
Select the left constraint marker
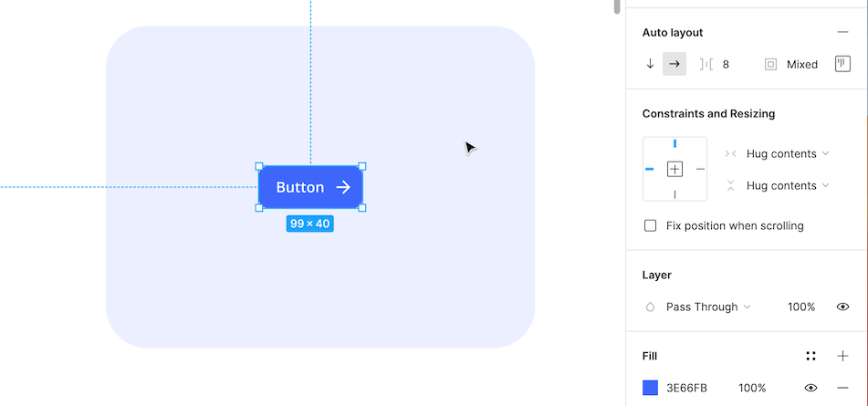tap(649, 170)
